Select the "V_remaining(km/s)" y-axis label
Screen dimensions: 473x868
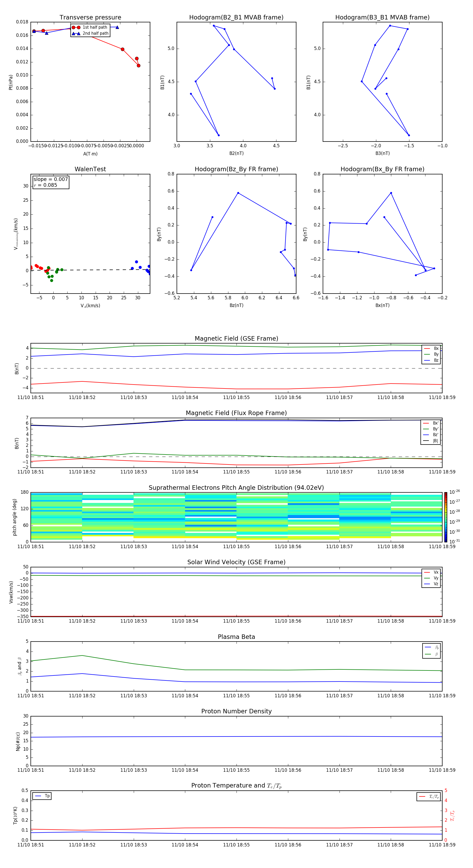click(x=16, y=234)
